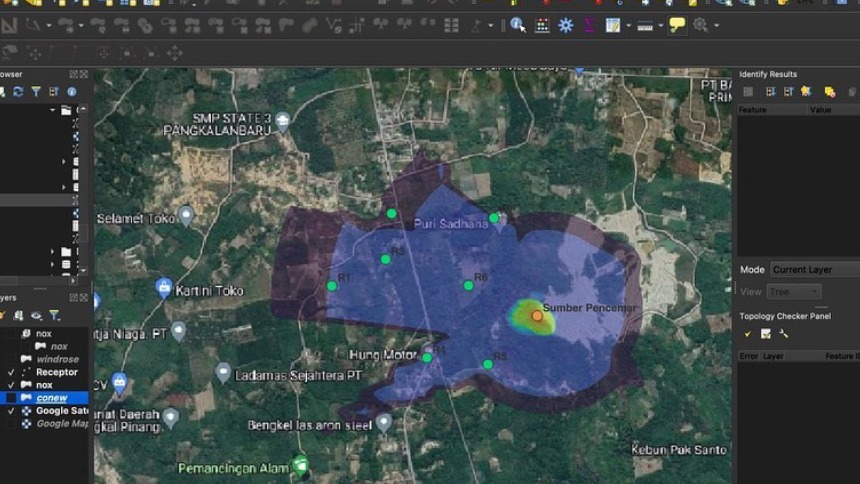The height and width of the screenshot is (484, 860).
Task: Select the Identify Features tool
Action: (x=517, y=25)
